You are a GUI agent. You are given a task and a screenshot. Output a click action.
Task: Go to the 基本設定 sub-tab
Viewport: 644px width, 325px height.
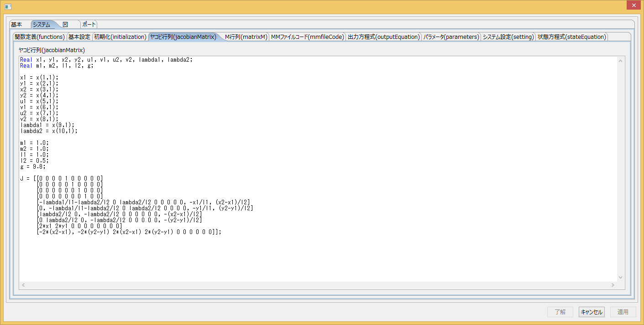[x=79, y=37]
